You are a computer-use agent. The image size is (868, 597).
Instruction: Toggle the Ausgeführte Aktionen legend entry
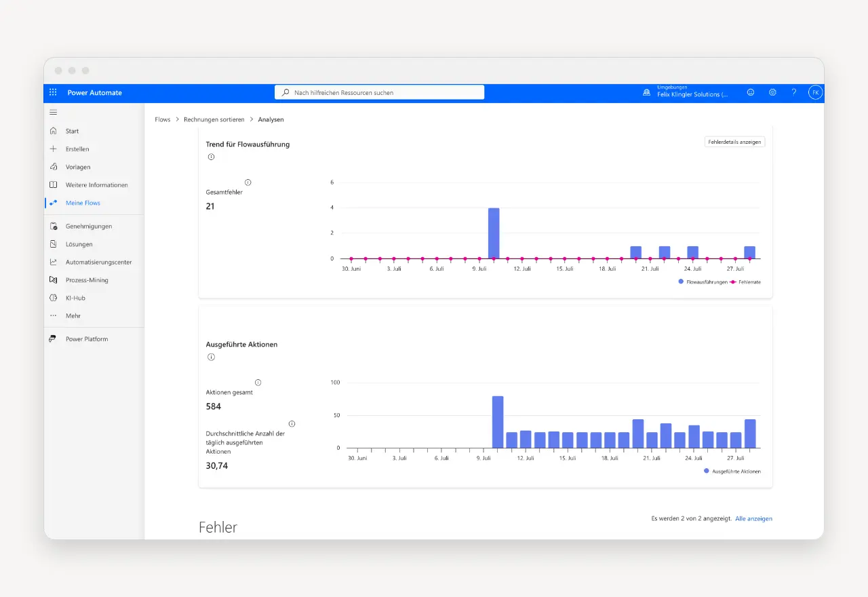point(732,471)
